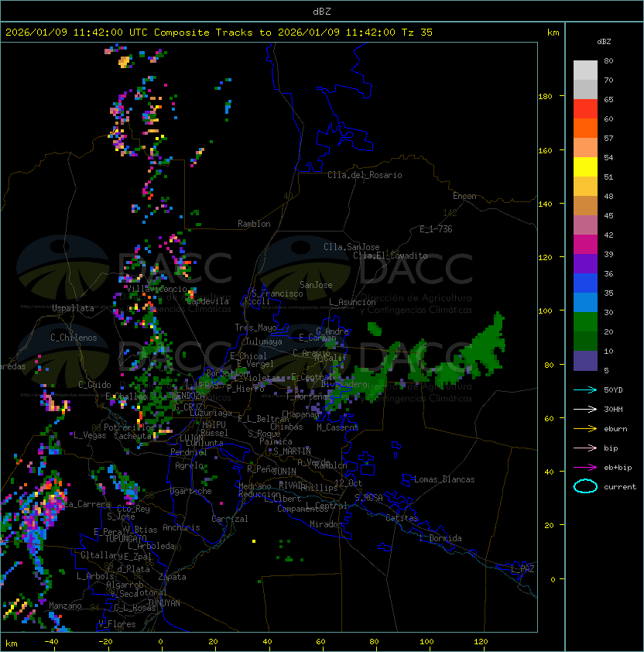644x652 pixels.
Task: Click map label 'Zapata'
Action: coord(172,577)
